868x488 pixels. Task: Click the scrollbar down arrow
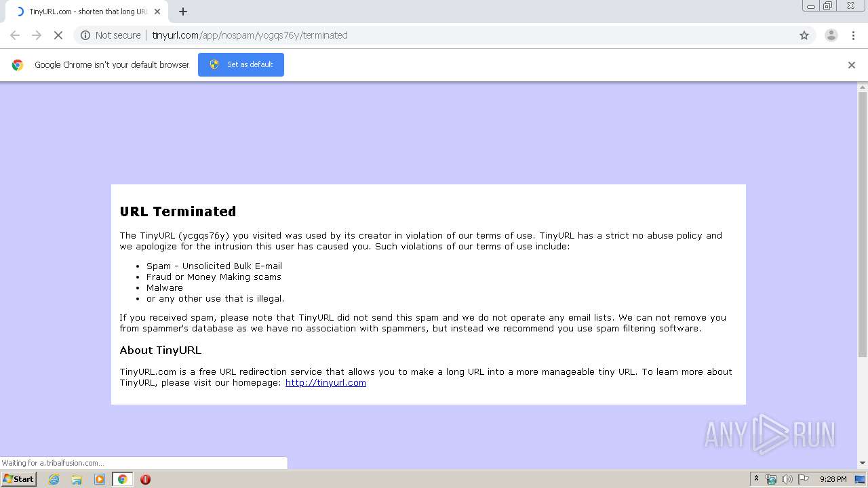(x=863, y=464)
